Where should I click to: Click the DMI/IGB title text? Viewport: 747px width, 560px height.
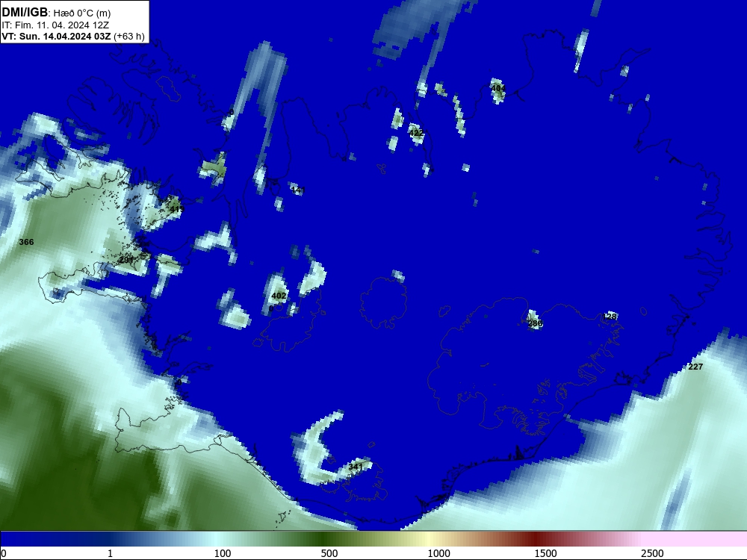pos(25,13)
